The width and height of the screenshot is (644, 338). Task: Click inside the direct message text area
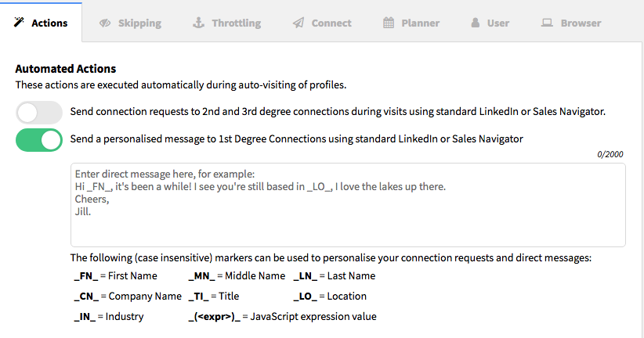348,205
